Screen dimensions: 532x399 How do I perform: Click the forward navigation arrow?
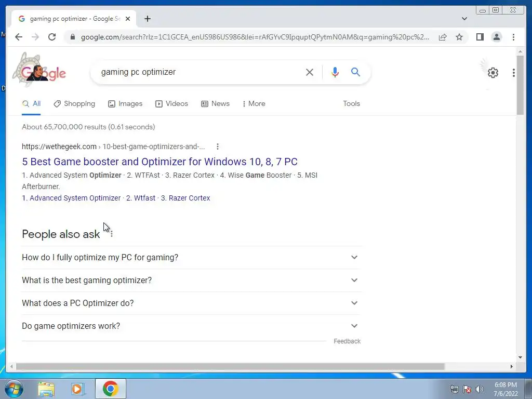(35, 37)
